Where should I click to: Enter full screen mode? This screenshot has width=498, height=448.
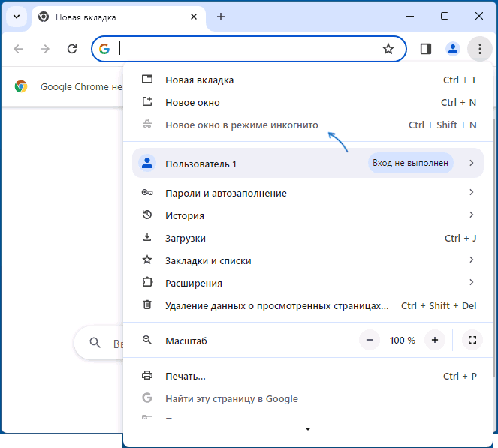[472, 340]
